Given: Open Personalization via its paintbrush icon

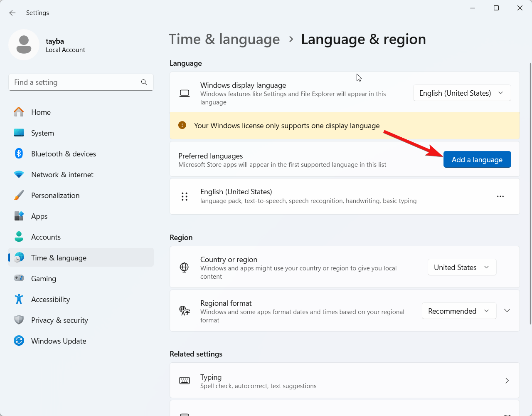Looking at the screenshot, I should [x=19, y=196].
